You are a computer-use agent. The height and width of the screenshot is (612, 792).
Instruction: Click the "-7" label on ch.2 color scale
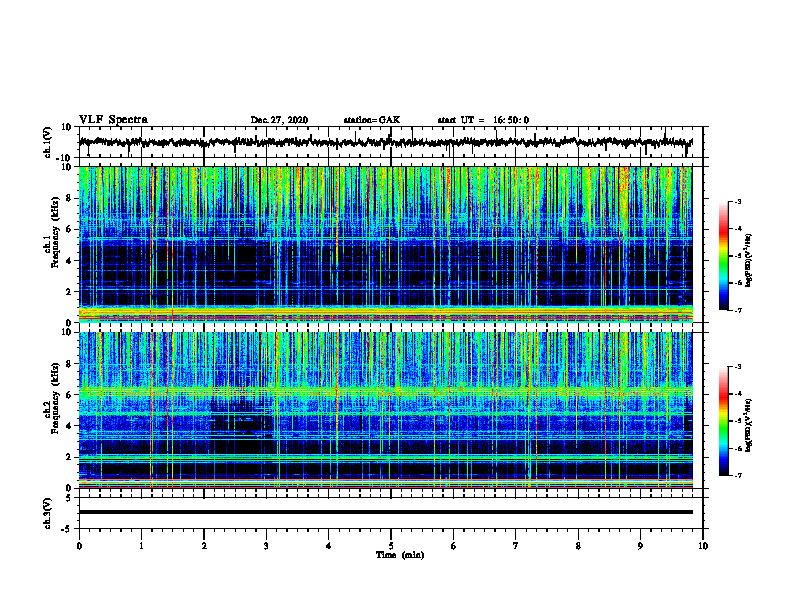tap(737, 476)
